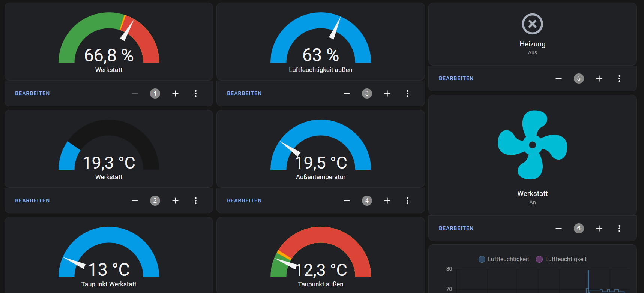Click the Heizung label text
This screenshot has width=644, height=293.
coord(533,44)
